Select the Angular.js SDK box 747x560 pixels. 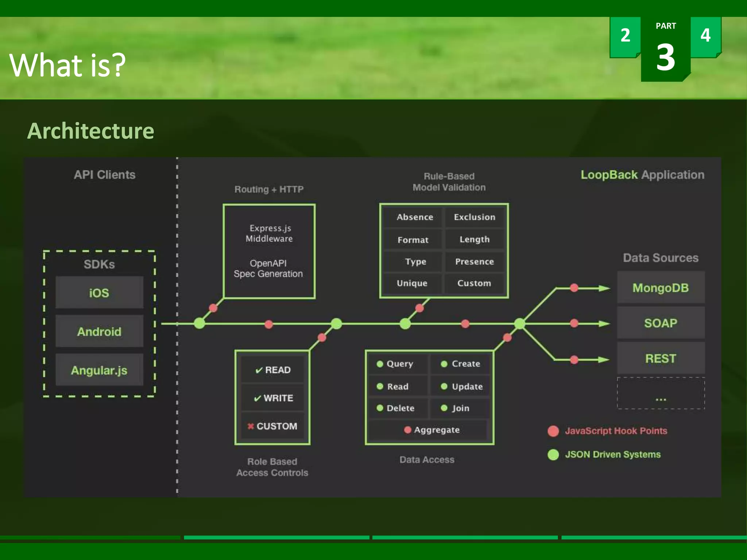pos(99,370)
